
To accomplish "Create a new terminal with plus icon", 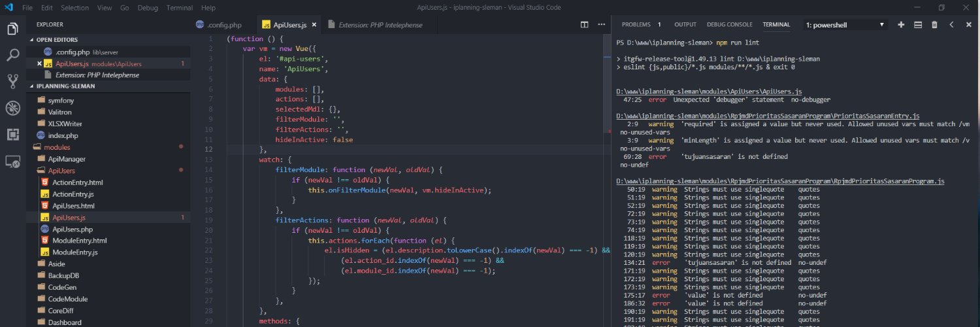I will point(901,24).
